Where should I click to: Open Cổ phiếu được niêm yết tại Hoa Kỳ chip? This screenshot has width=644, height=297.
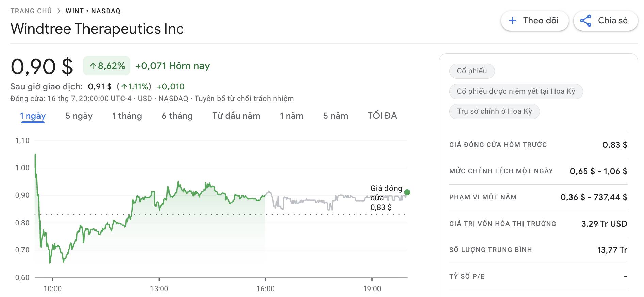click(x=516, y=91)
